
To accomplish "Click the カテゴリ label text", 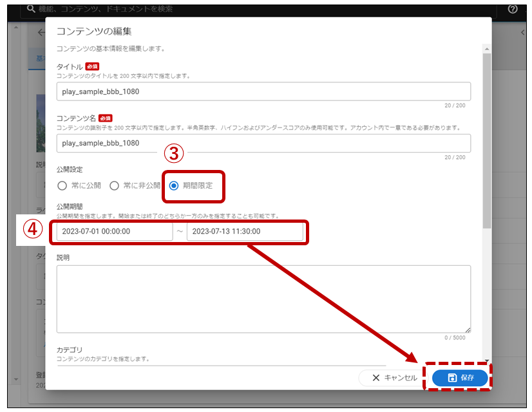I will [x=70, y=350].
